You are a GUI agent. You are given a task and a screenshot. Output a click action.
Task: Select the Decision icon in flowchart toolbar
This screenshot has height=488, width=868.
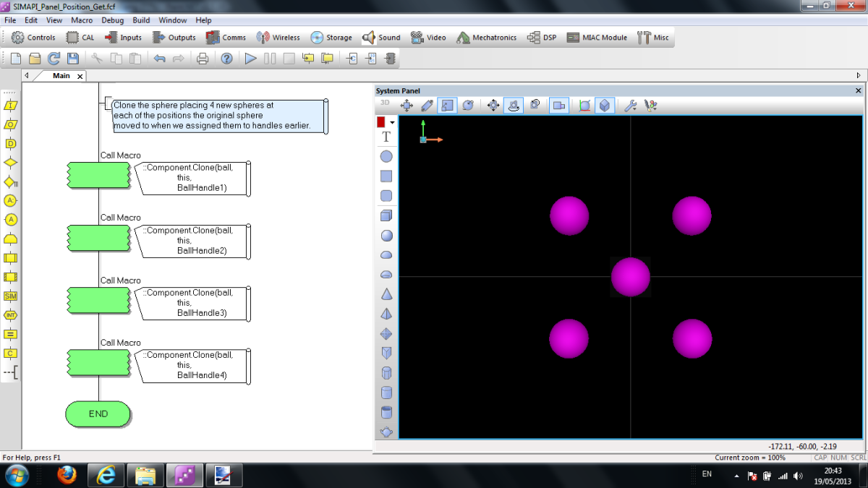click(x=11, y=163)
